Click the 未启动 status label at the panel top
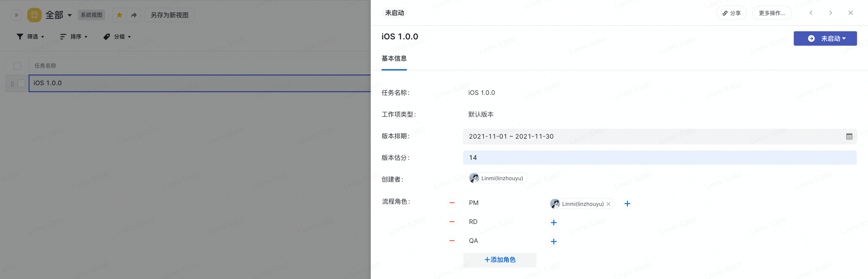The width and height of the screenshot is (868, 279). [x=395, y=13]
